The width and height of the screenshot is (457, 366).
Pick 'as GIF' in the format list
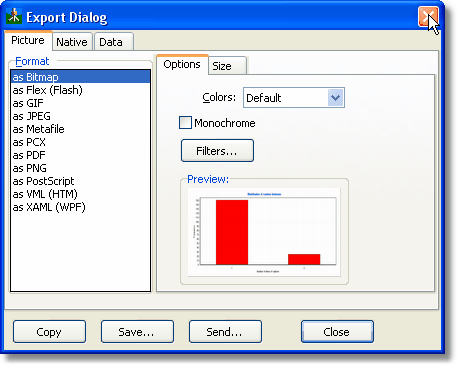80,103
